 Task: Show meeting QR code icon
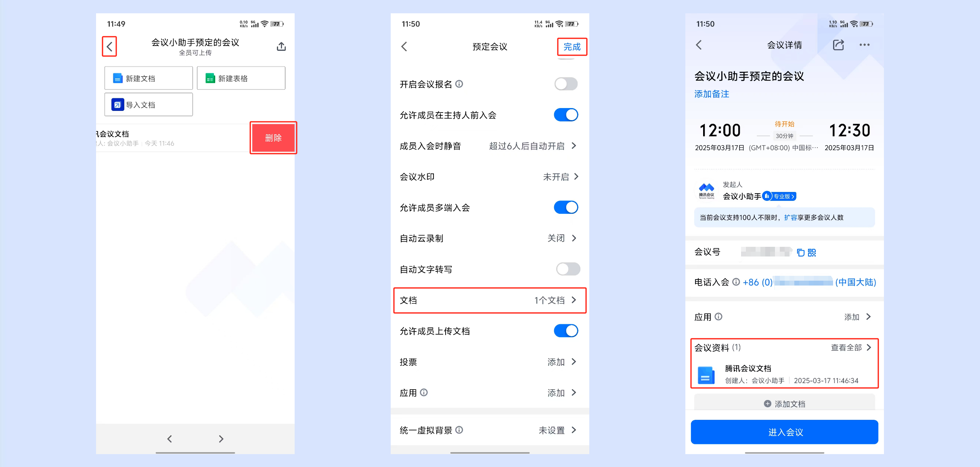tap(812, 252)
